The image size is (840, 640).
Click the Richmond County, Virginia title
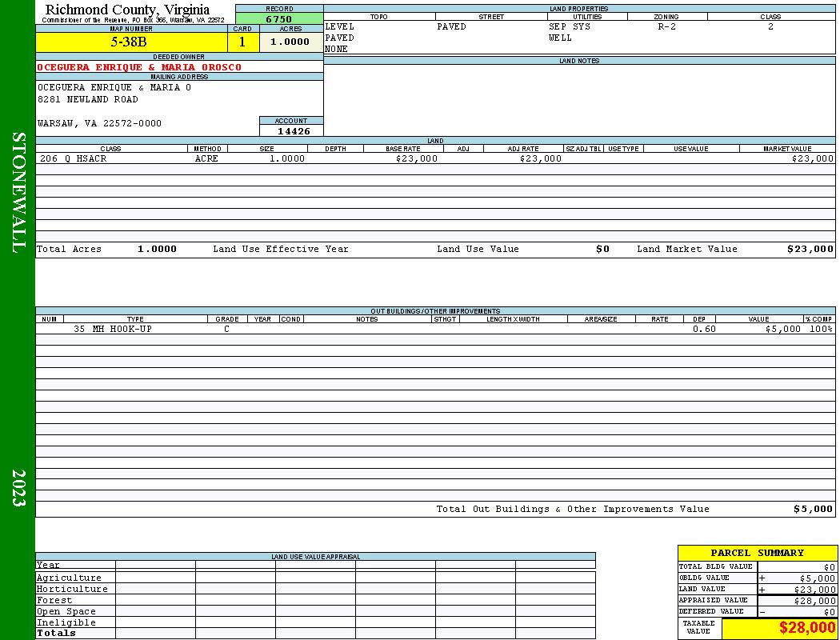click(127, 10)
